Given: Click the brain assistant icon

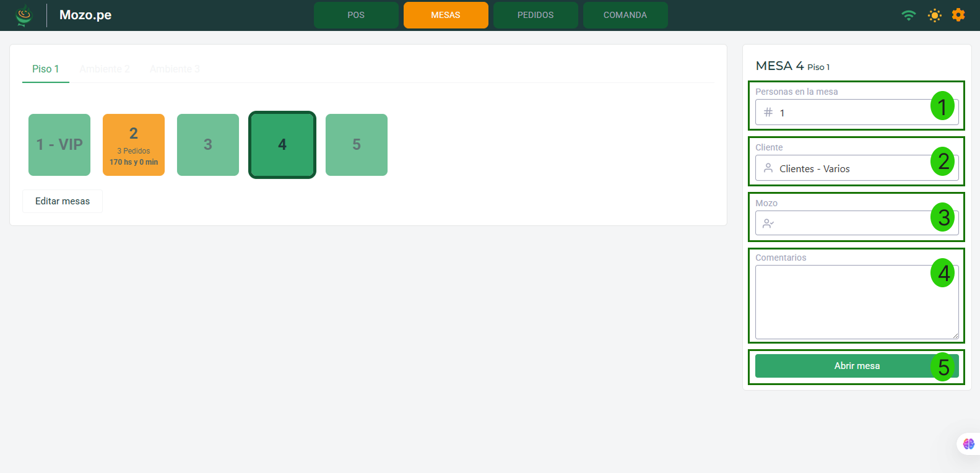Looking at the screenshot, I should [x=968, y=444].
